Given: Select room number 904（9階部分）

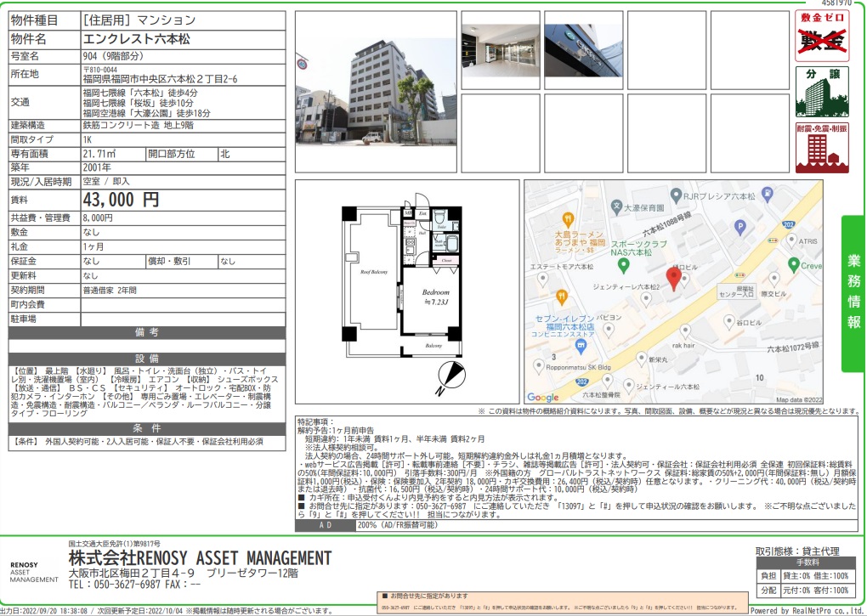Looking at the screenshot, I should pyautogui.click(x=113, y=56).
